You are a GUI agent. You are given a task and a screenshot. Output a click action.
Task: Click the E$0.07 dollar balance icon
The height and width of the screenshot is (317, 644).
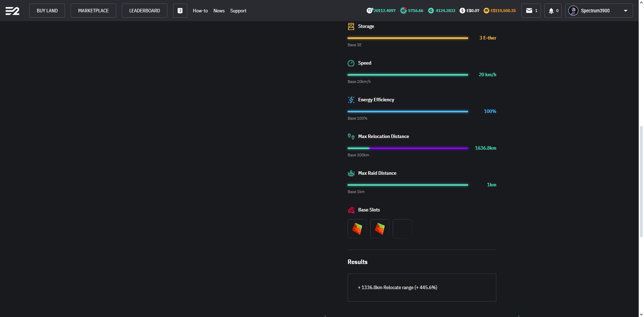tap(462, 11)
